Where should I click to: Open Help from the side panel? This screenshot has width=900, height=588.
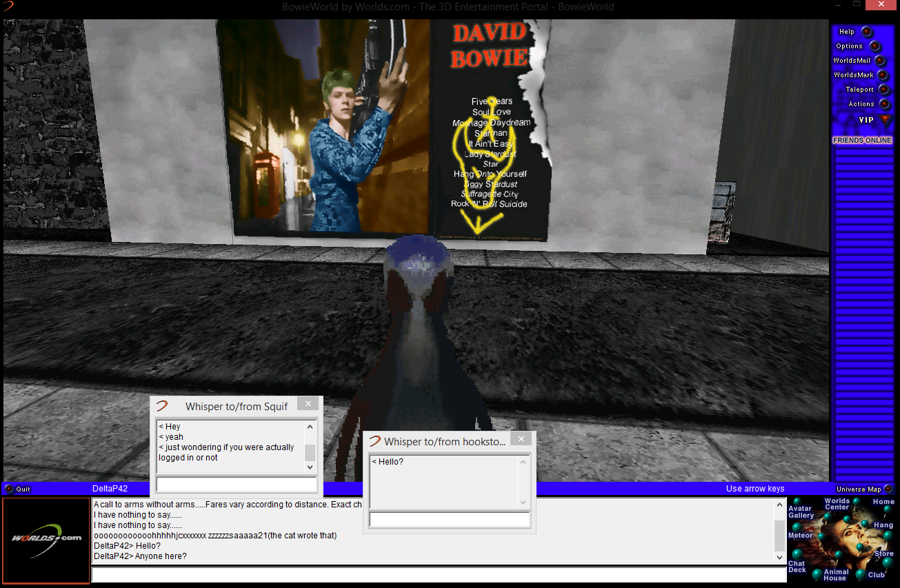(x=866, y=32)
